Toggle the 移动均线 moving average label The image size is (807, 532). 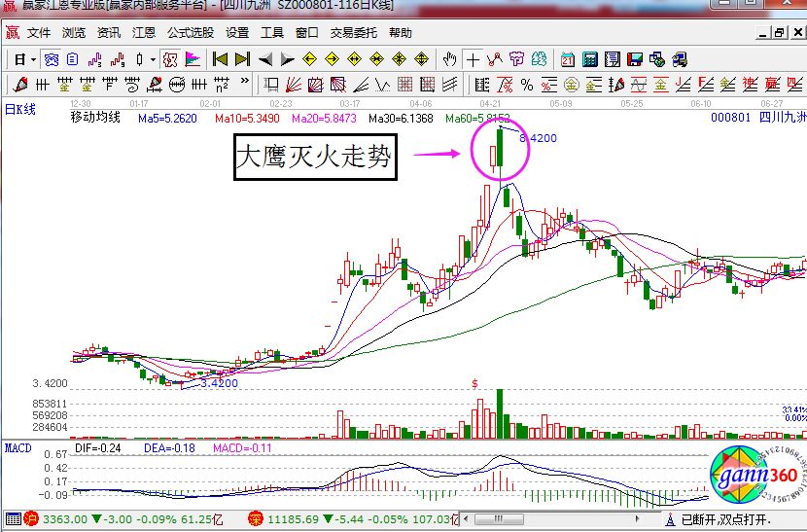click(x=95, y=118)
